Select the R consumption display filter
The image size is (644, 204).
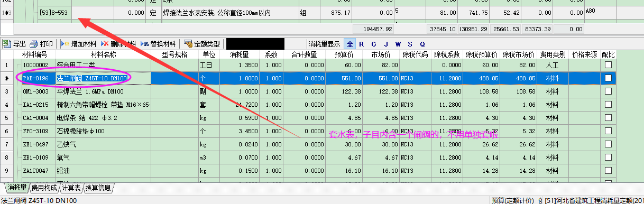362,44
